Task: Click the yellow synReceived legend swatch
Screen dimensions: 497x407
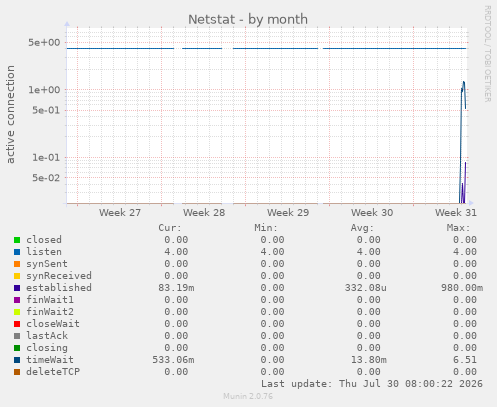Action: point(17,276)
